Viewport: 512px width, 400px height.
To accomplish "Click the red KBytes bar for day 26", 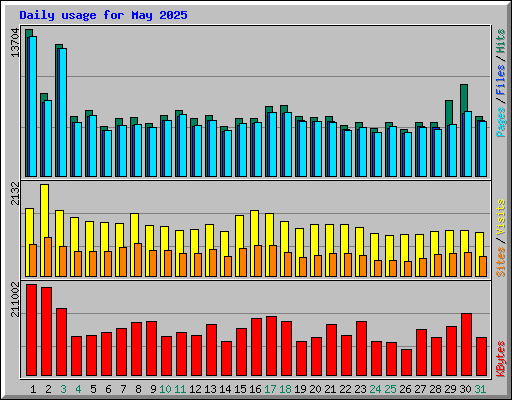I will 406,363.
